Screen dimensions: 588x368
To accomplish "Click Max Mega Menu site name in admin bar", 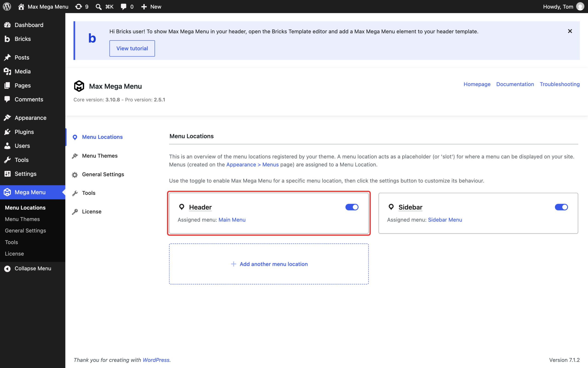I will [48, 7].
